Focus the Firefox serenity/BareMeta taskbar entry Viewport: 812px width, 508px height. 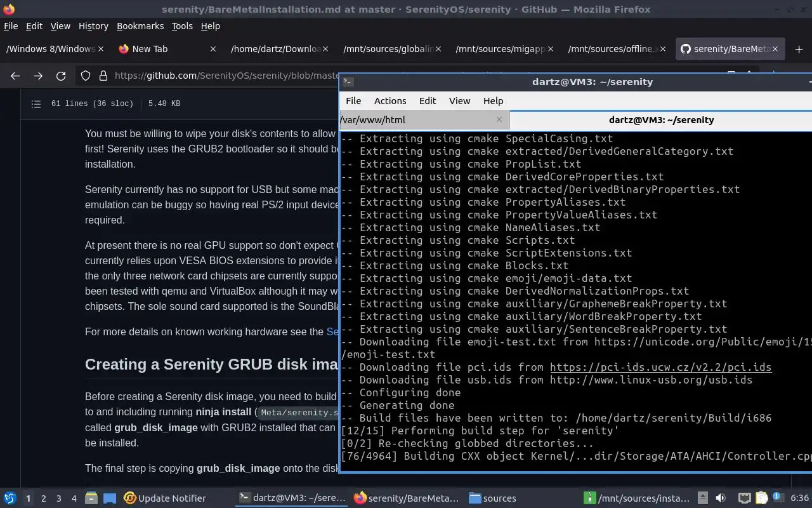click(x=406, y=498)
